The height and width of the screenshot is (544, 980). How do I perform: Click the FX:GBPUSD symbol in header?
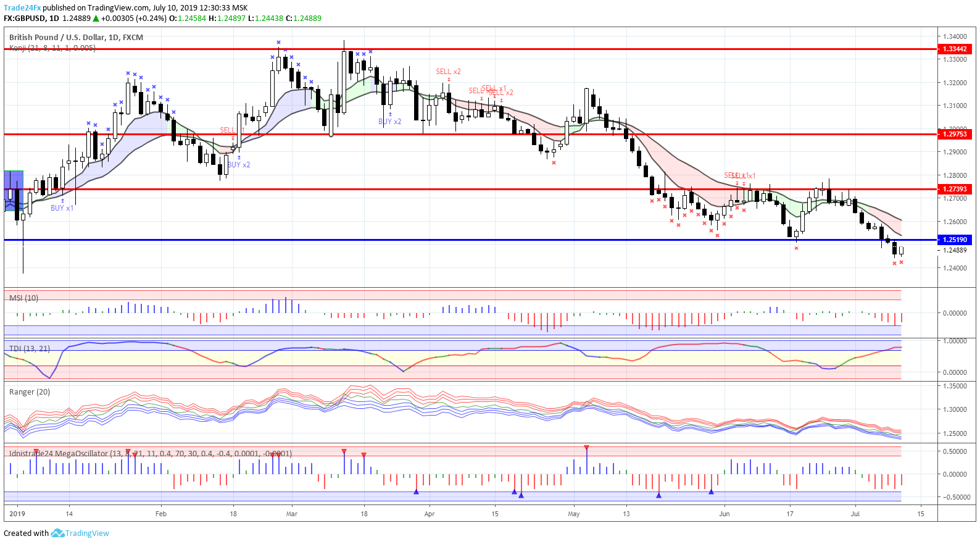[x=25, y=18]
